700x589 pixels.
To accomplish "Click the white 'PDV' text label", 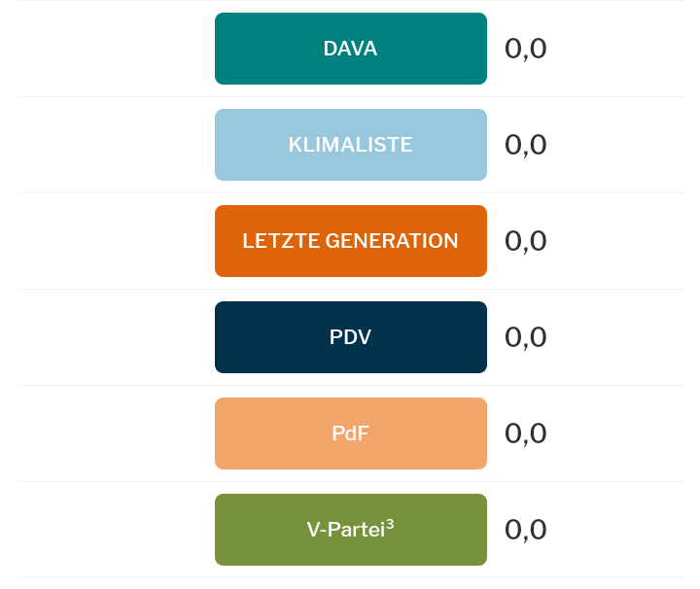I will tap(350, 337).
